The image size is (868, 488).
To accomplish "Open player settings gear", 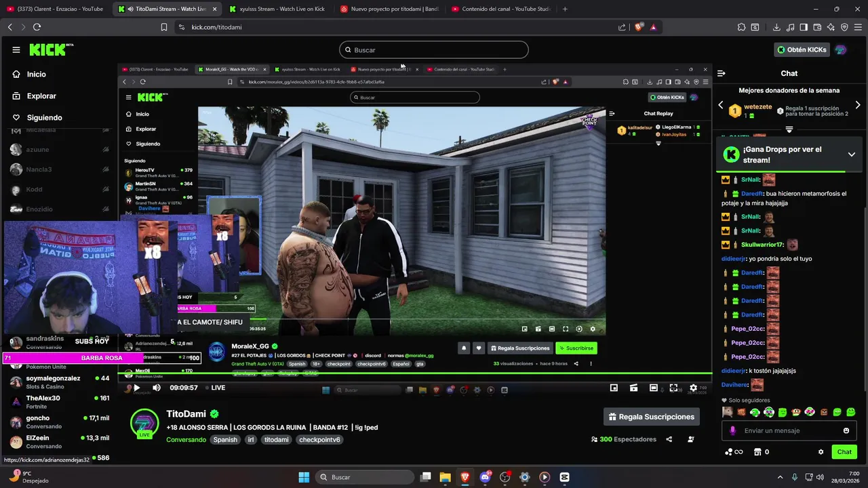I will pos(693,388).
